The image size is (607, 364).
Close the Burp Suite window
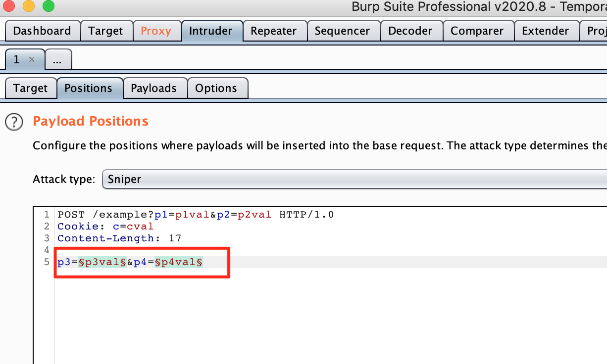[x=9, y=6]
